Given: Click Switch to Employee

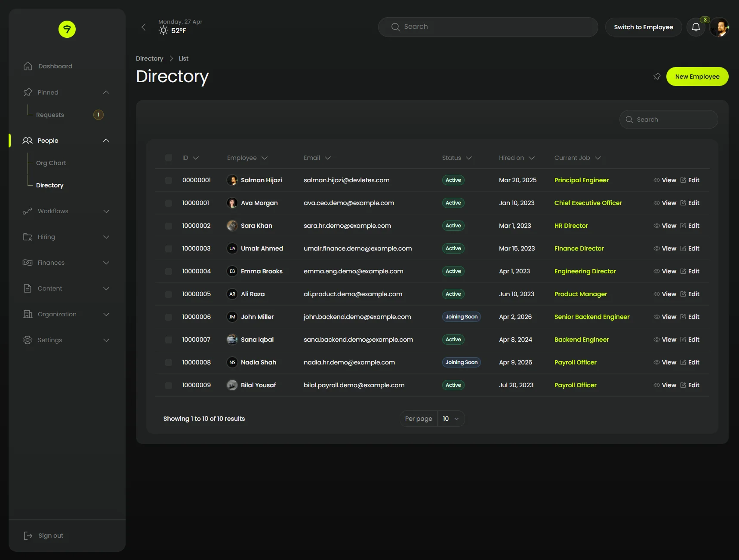Looking at the screenshot, I should point(644,27).
